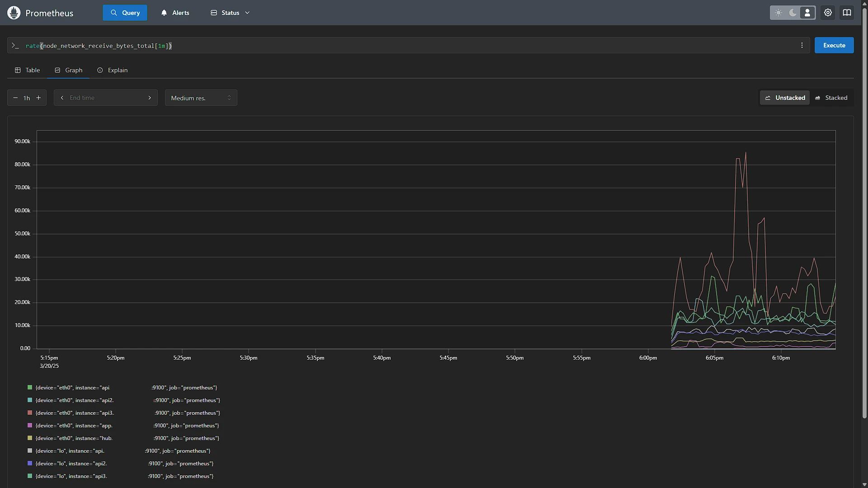Switch to light theme sun icon
The width and height of the screenshot is (868, 488).
click(x=778, y=13)
